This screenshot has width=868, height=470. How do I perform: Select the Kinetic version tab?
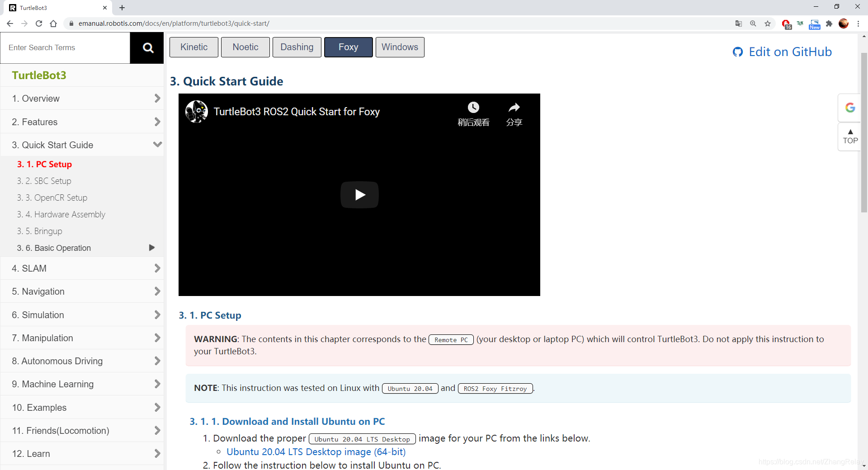tap(194, 47)
